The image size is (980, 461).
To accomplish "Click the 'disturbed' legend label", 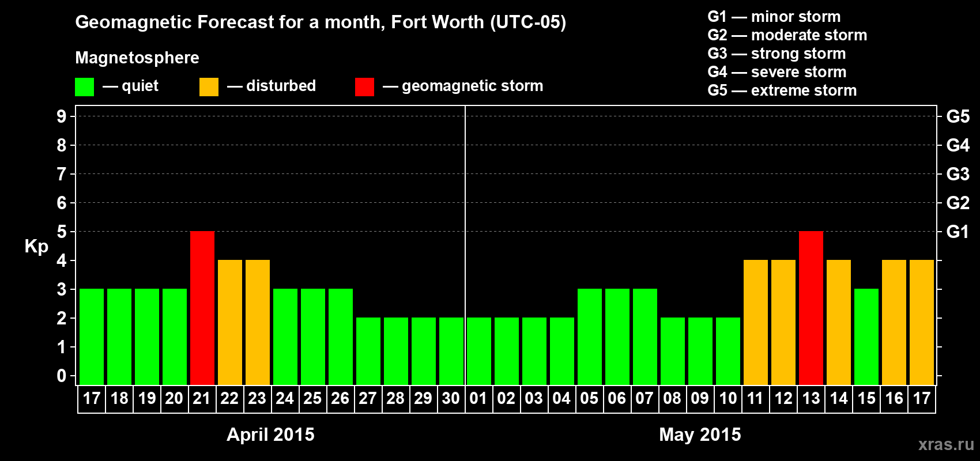I will coord(281,86).
